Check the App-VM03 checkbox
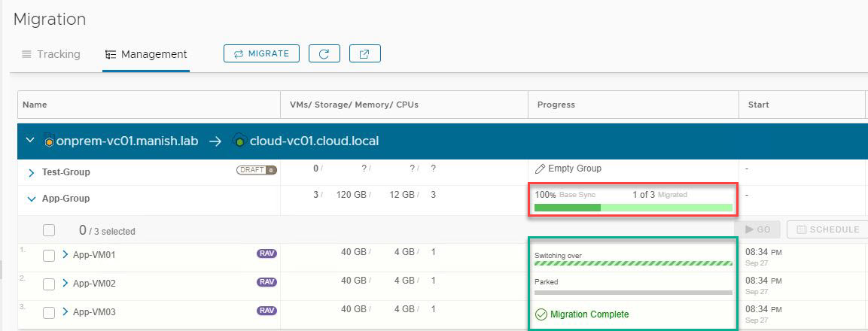The height and width of the screenshot is (331, 868). tap(49, 313)
